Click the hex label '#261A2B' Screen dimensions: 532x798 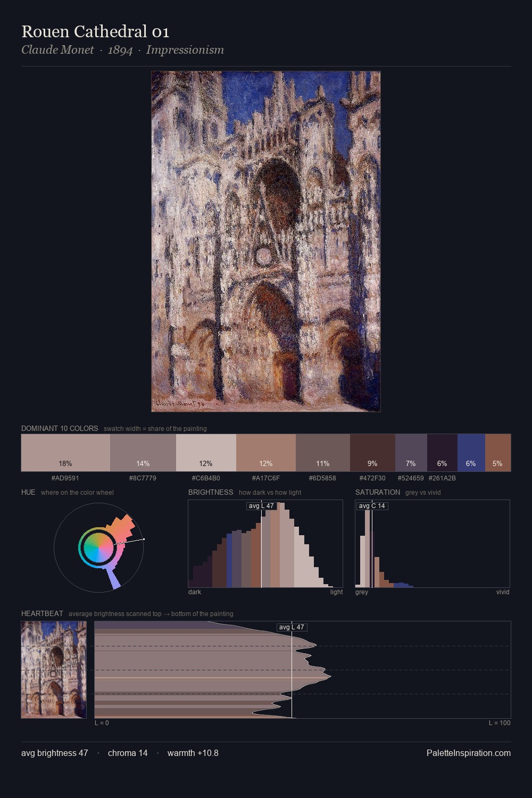442,478
